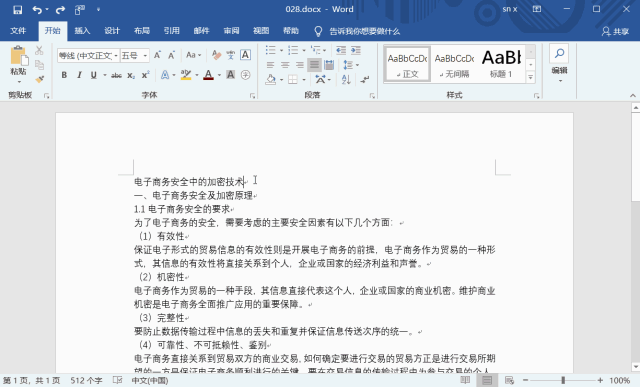This screenshot has width=640, height=387.
Task: Clear all formatting with the eraser icon
Action: (216, 55)
